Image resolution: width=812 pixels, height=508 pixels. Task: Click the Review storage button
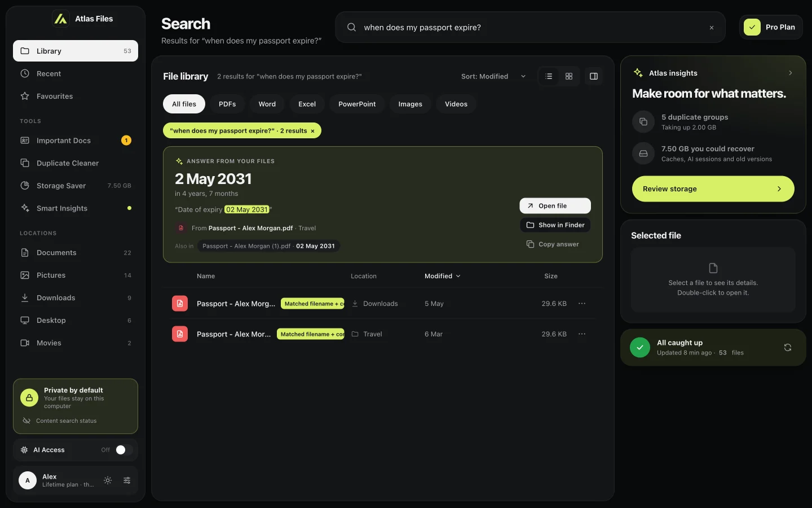(x=713, y=189)
